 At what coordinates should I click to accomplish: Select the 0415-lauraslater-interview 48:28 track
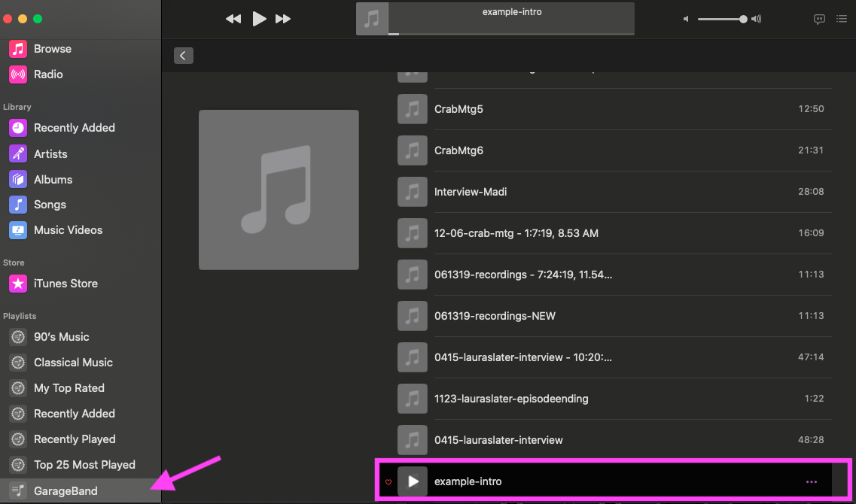click(x=614, y=440)
